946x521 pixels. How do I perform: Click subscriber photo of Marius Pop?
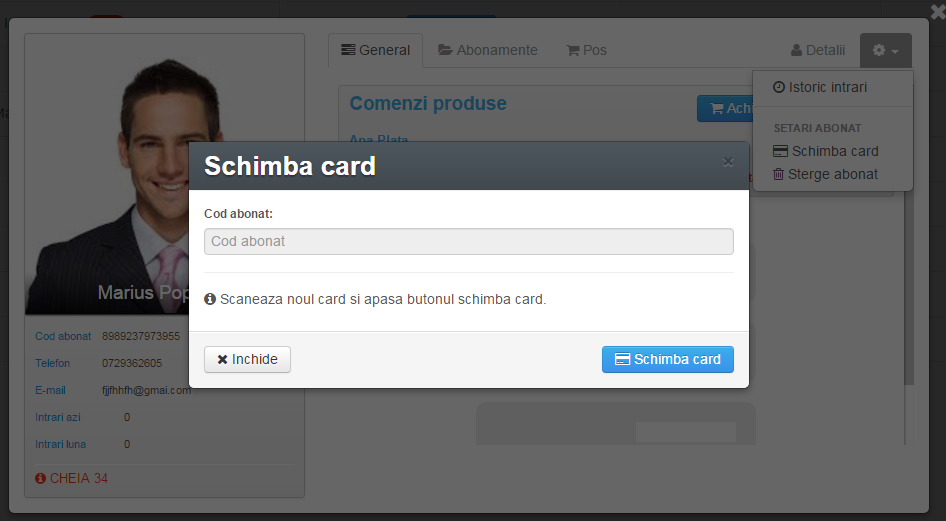pyautogui.click(x=107, y=175)
